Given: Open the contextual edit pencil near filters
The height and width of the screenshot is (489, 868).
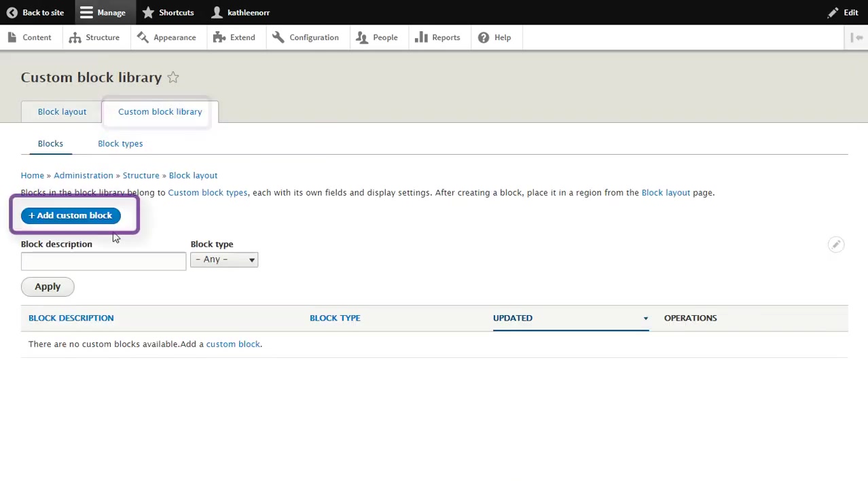Looking at the screenshot, I should pyautogui.click(x=836, y=244).
